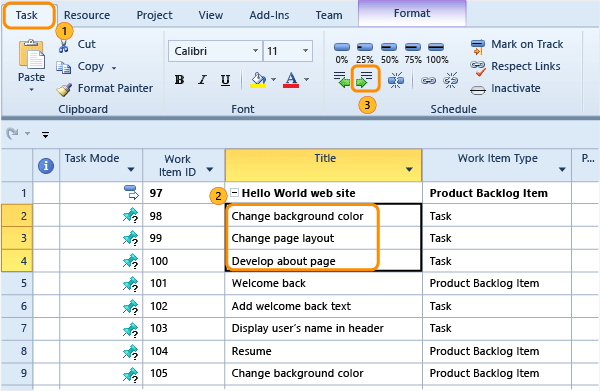Click the Outdent Task green left arrow
This screenshot has width=600, height=391.
pyautogui.click(x=341, y=80)
